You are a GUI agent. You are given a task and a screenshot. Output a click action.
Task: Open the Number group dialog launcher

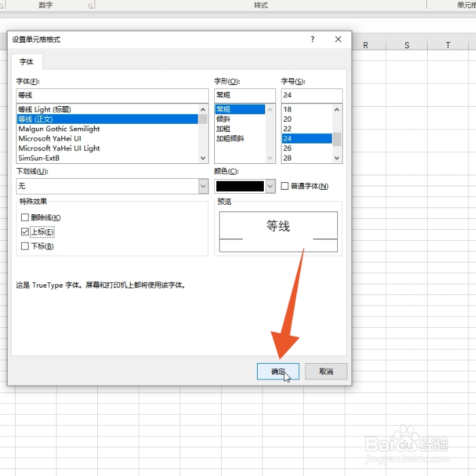[x=90, y=6]
